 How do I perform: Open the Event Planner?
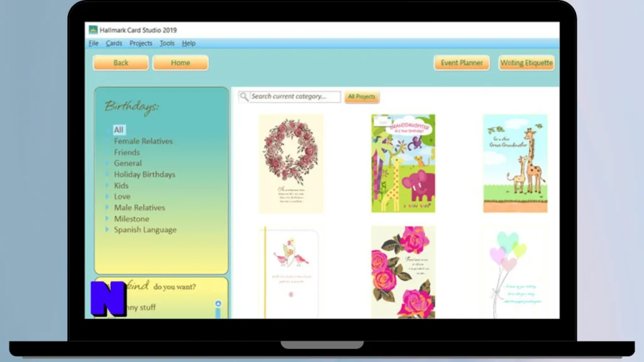click(x=462, y=63)
